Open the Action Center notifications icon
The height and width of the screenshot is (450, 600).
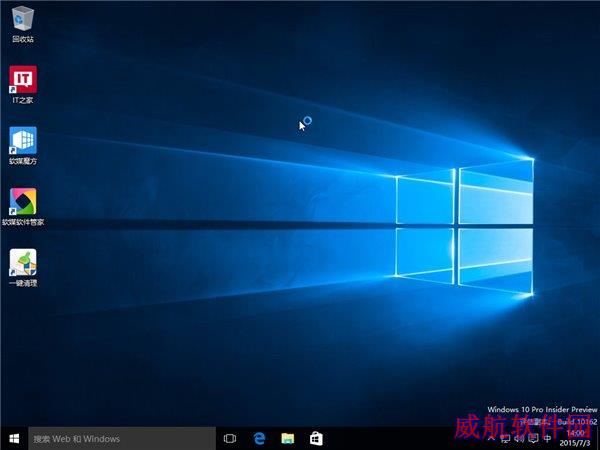(533, 439)
